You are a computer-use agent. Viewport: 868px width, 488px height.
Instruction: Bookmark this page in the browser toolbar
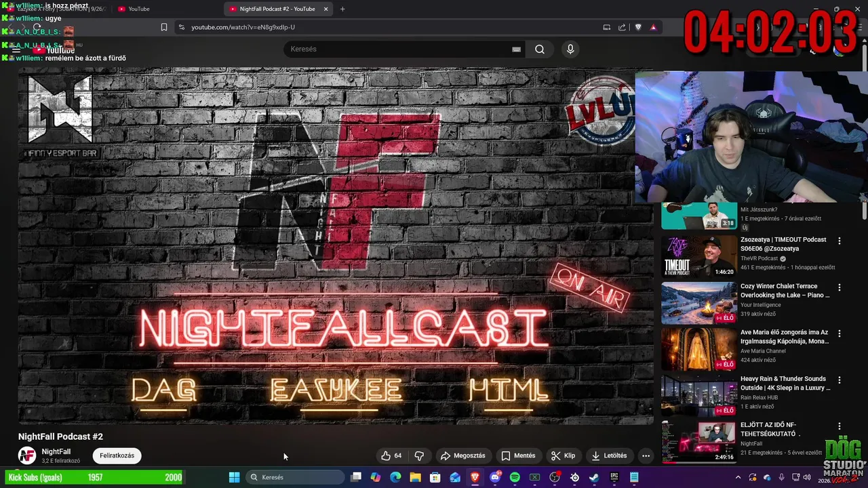pos(163,27)
